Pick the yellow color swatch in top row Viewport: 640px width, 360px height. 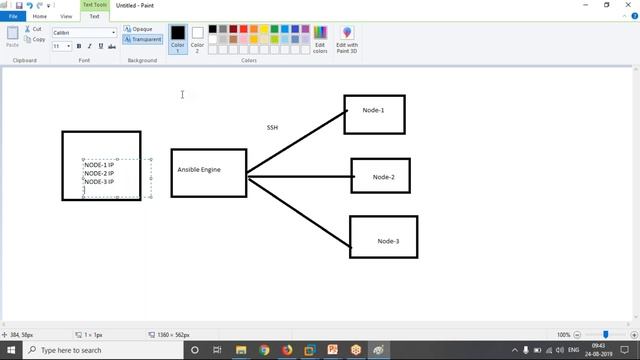point(264,29)
